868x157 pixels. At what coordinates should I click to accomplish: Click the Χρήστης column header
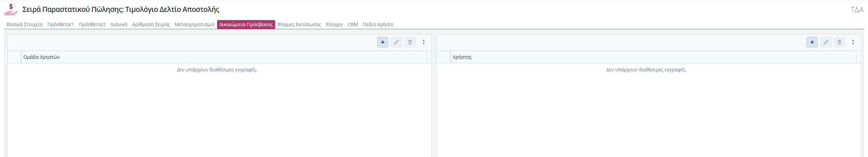click(653, 57)
